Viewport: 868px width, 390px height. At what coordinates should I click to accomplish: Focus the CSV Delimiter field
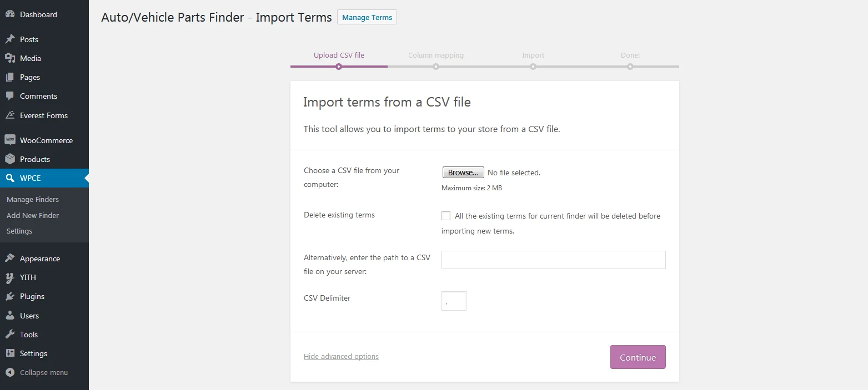point(454,301)
